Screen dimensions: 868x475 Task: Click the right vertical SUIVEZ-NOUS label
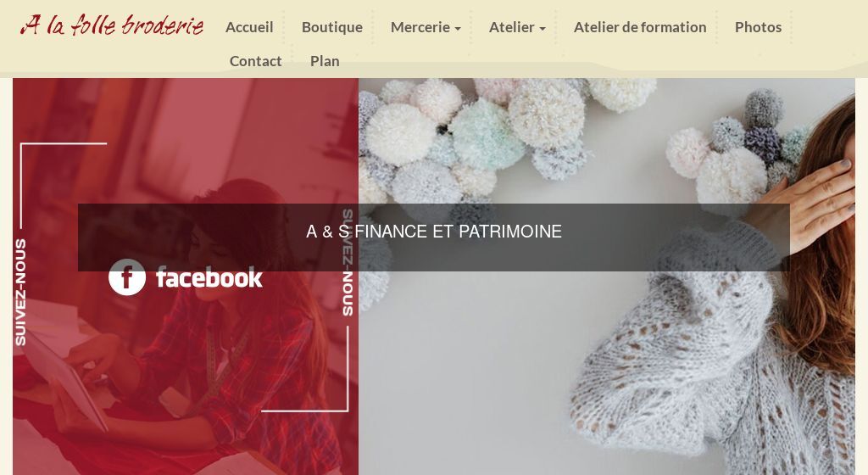click(347, 262)
